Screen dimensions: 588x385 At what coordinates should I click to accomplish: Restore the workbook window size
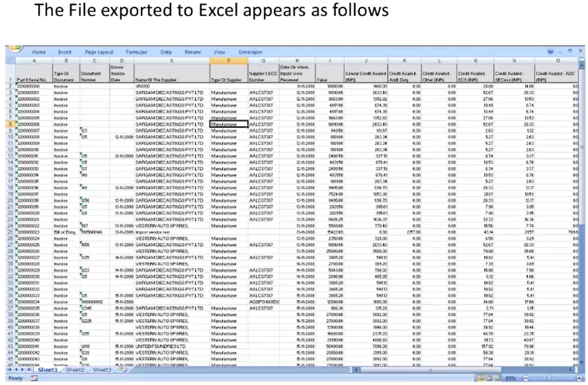point(570,52)
